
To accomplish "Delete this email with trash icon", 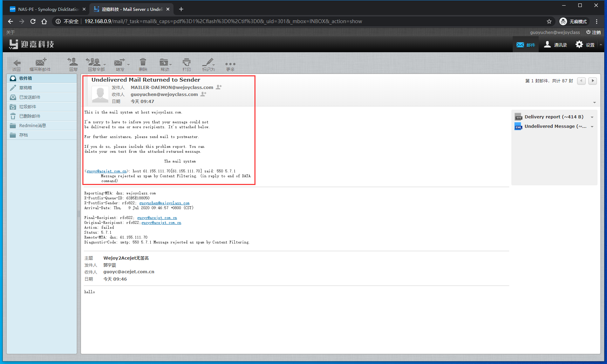I will pyautogui.click(x=143, y=63).
